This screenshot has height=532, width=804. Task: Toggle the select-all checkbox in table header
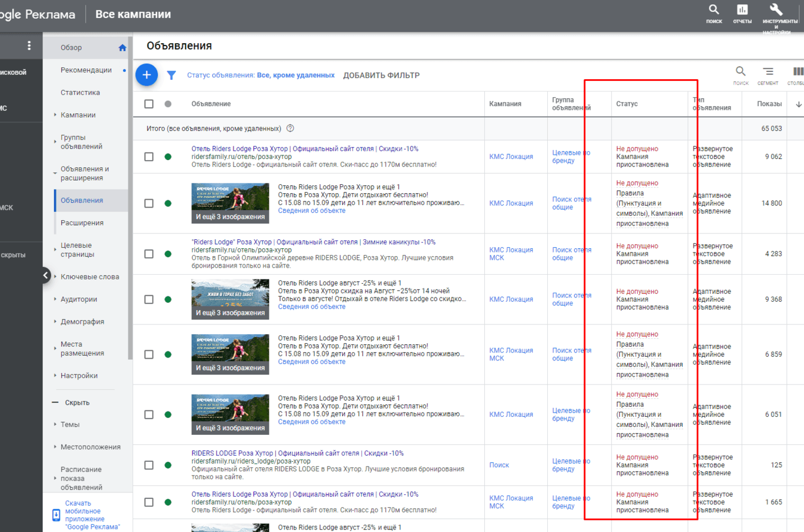[x=149, y=104]
